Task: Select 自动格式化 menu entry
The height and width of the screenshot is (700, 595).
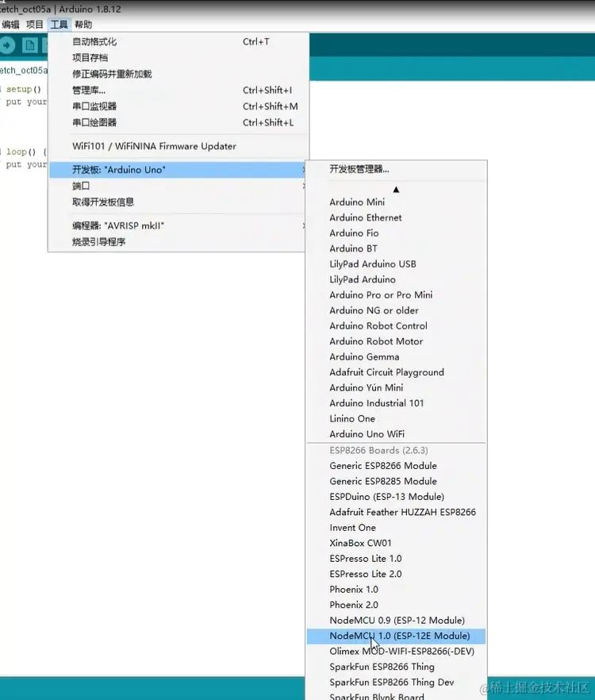Action: 178,41
